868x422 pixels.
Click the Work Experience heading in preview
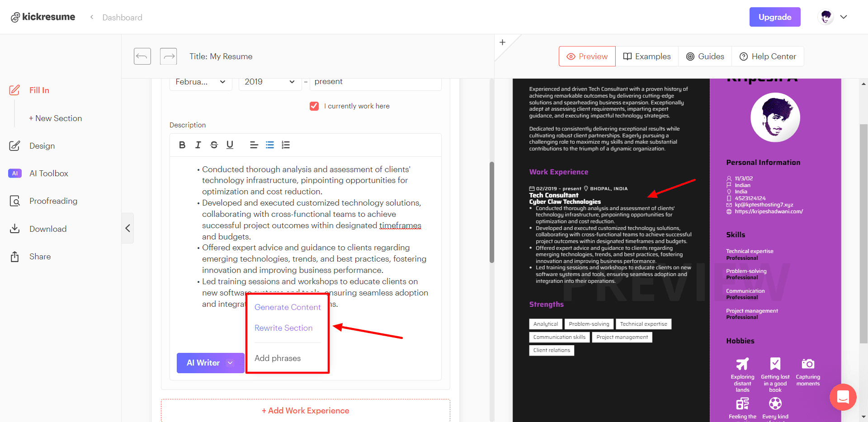point(559,172)
